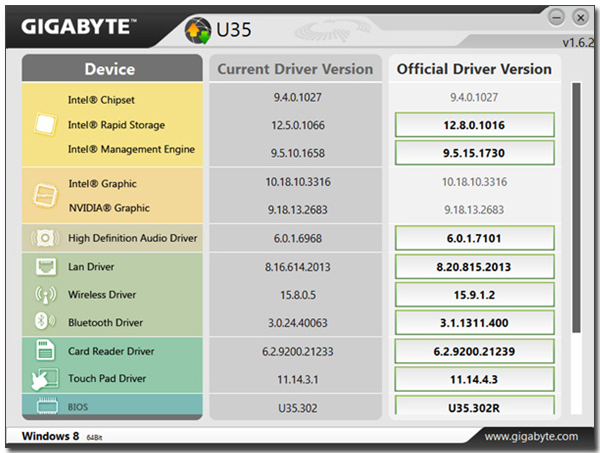Viewport: 600px width, 453px height.
Task: Select the Bluetooth Driver icon
Action: [x=44, y=321]
